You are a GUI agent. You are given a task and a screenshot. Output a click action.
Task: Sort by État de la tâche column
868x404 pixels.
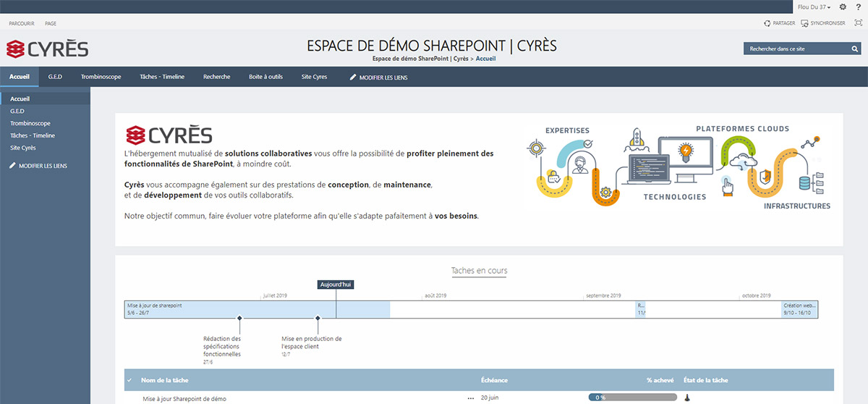[x=706, y=380]
